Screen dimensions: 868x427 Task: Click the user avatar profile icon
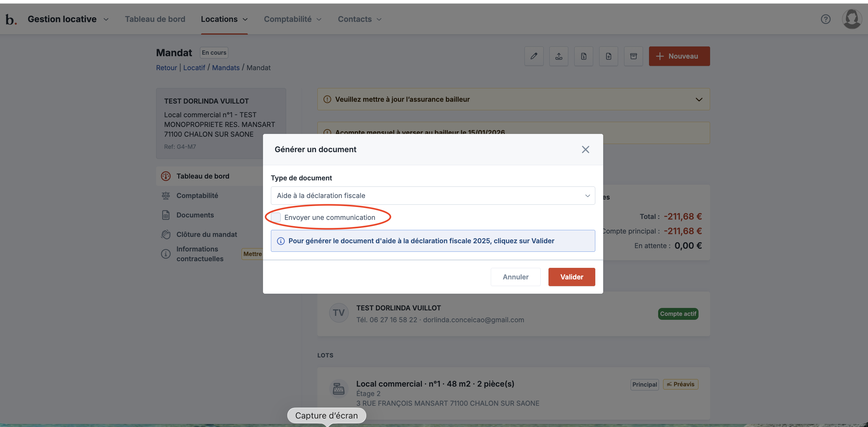(x=852, y=19)
